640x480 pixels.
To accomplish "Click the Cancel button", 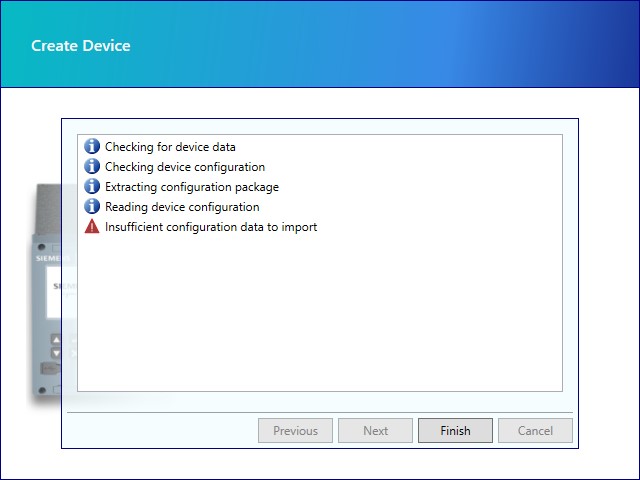I will [x=535, y=431].
